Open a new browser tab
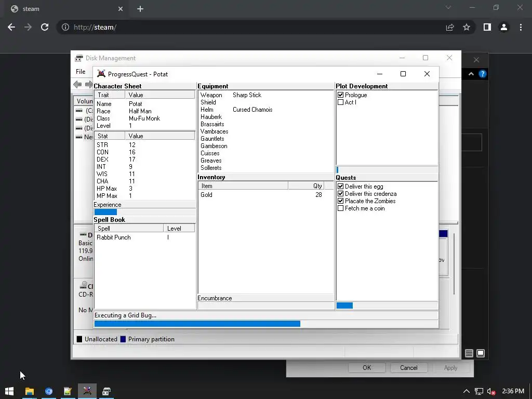Viewport: 532px width, 399px height. (x=140, y=9)
